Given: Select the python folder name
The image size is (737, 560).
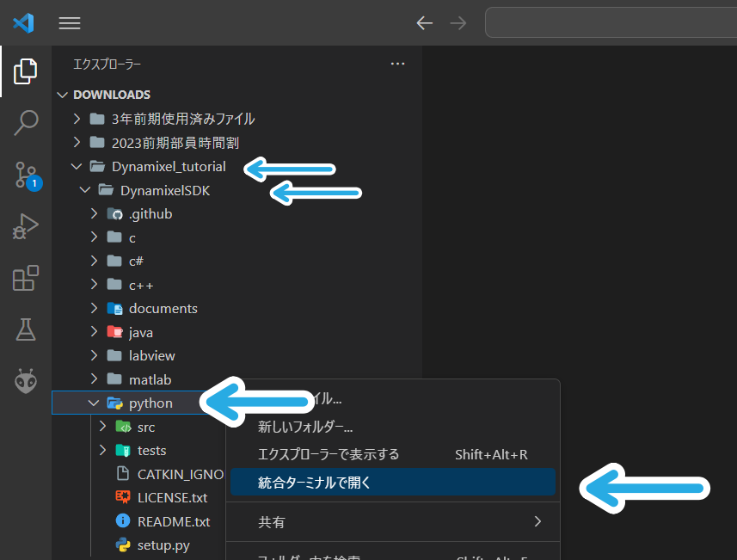Looking at the screenshot, I should [x=150, y=403].
